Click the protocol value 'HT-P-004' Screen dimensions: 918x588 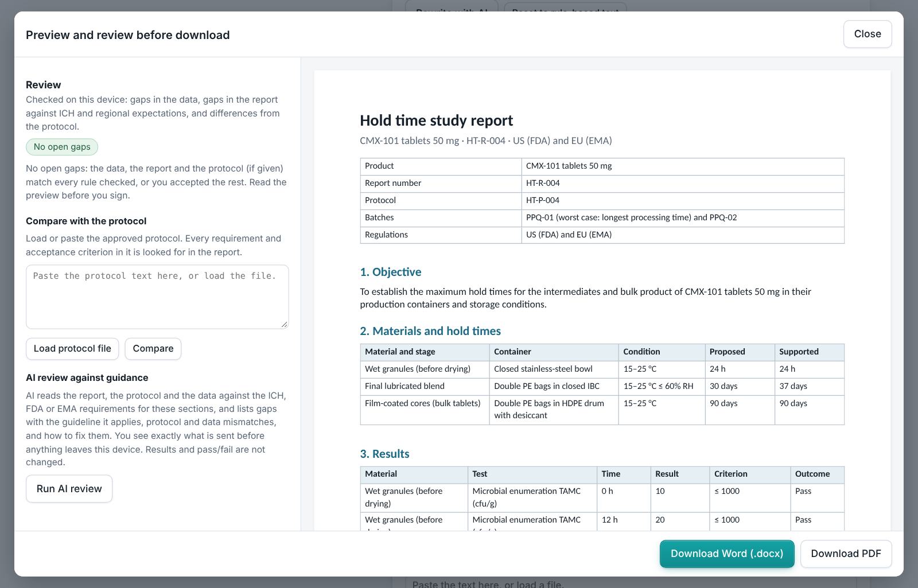pyautogui.click(x=543, y=200)
